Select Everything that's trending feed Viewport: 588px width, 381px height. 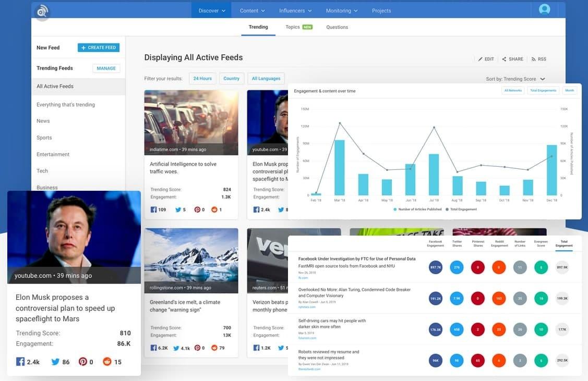(x=66, y=105)
